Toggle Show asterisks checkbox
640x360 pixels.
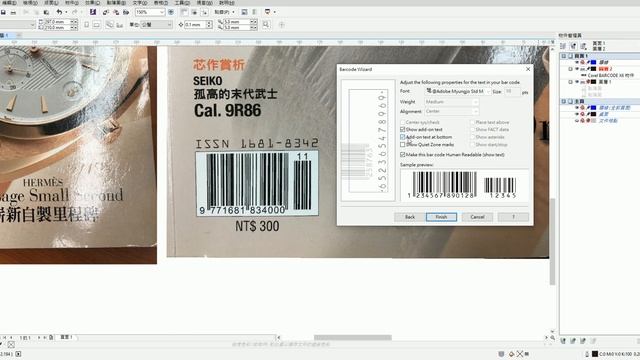point(472,137)
